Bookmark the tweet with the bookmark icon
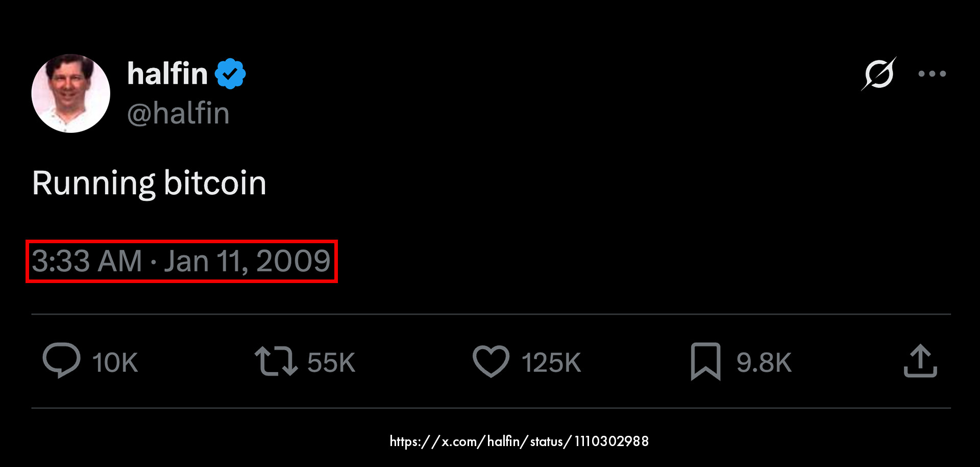 tap(705, 361)
